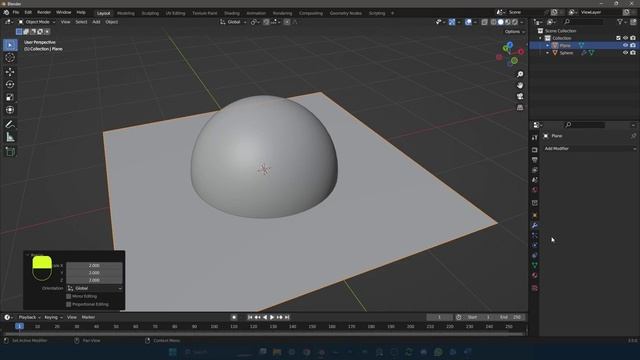Select Plane in outliner
This screenshot has height=360, width=640.
tap(565, 45)
